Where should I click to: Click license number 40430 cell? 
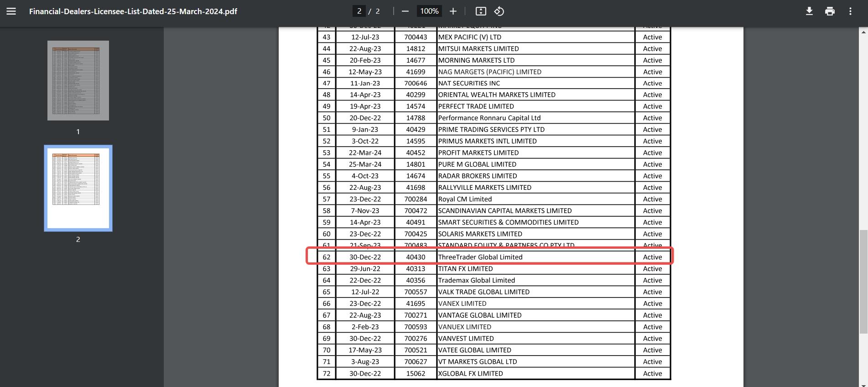click(416, 257)
